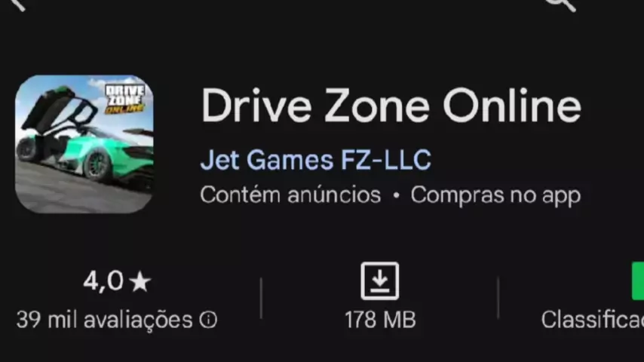Tap the Drive Zone Online app icon

click(84, 144)
